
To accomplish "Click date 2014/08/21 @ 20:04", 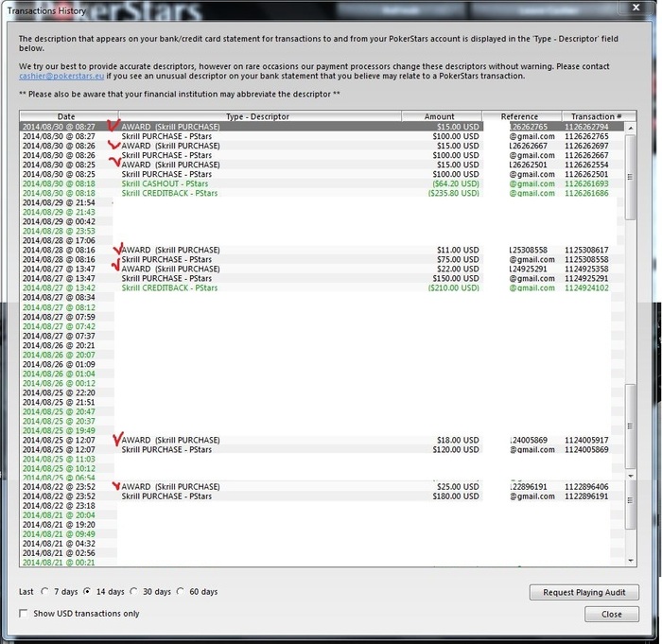I will [59, 515].
